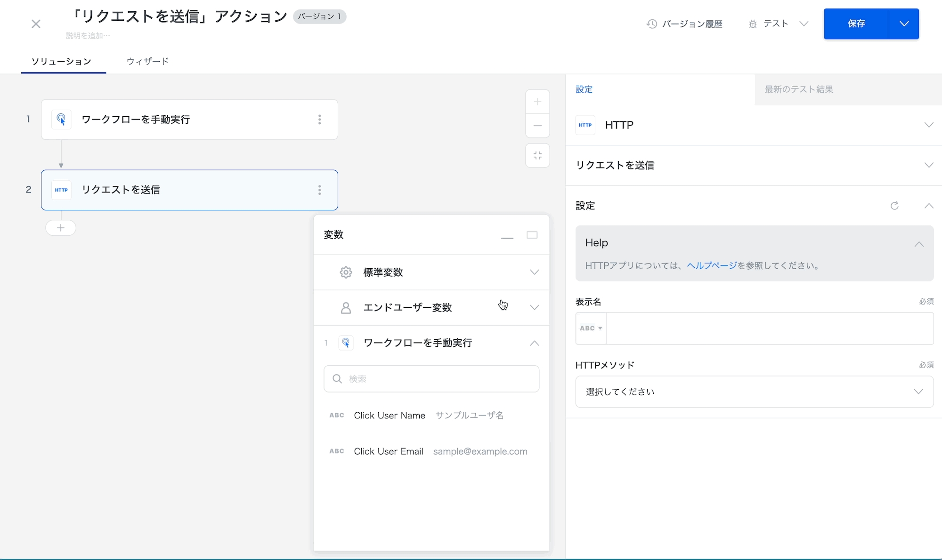This screenshot has height=560, width=942.
Task: Open three-dot menu on リクエストを送信 step
Action: coord(319,190)
